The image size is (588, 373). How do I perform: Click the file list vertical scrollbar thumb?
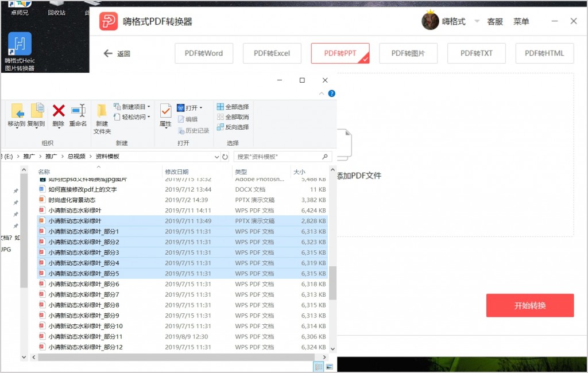click(x=332, y=283)
